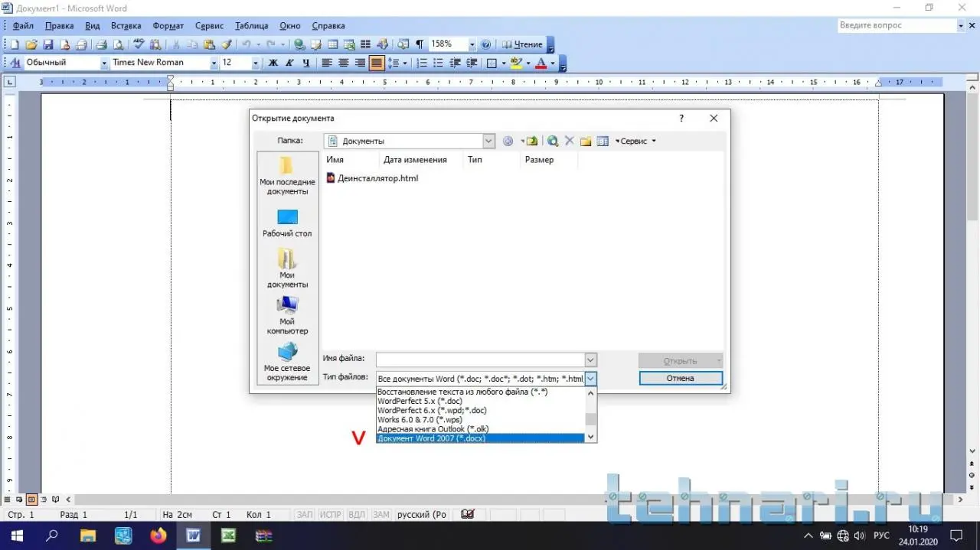Open the Формат menu
This screenshot has width=980, height=550.
click(168, 26)
